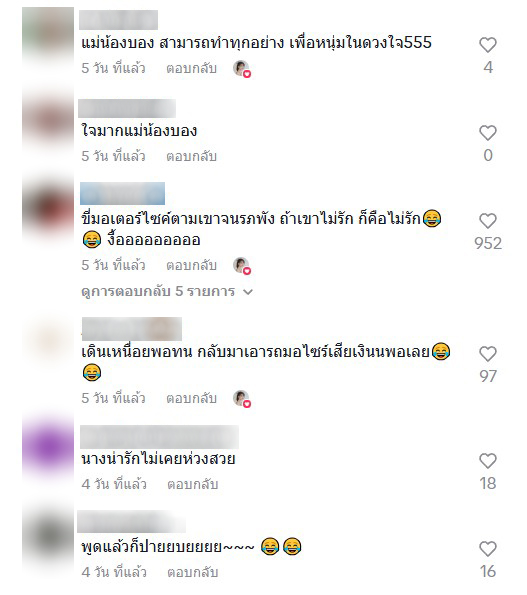The image size is (527, 595).
Task: Open creator-liked badge on 952-likes comment
Action: point(242,266)
